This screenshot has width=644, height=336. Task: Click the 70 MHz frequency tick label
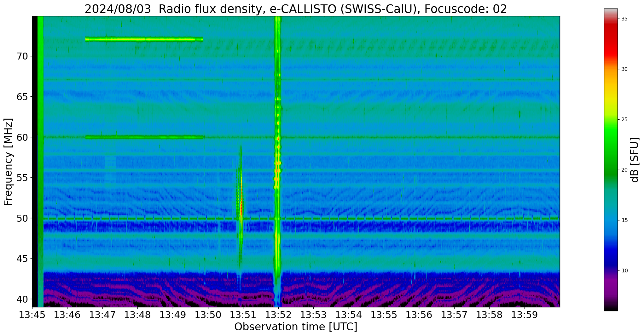22,56
